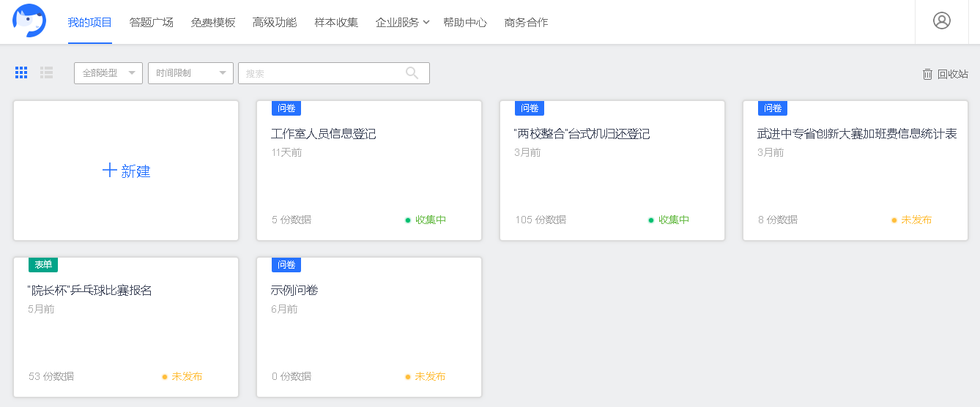Open the 答题广场 tab

152,23
